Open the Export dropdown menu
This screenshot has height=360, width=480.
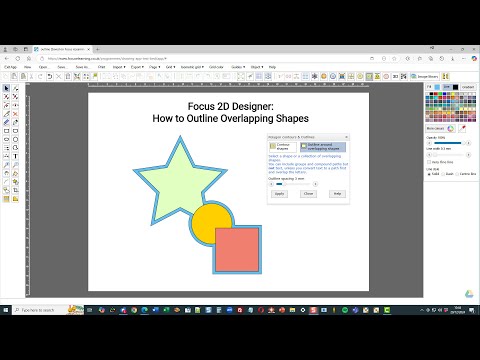point(137,67)
